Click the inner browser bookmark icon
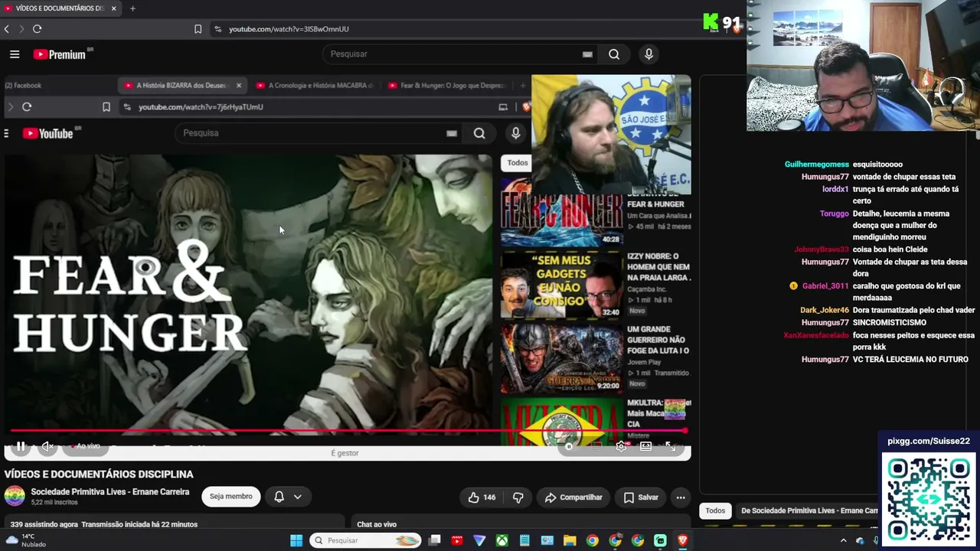This screenshot has height=551, width=980. 106,107
